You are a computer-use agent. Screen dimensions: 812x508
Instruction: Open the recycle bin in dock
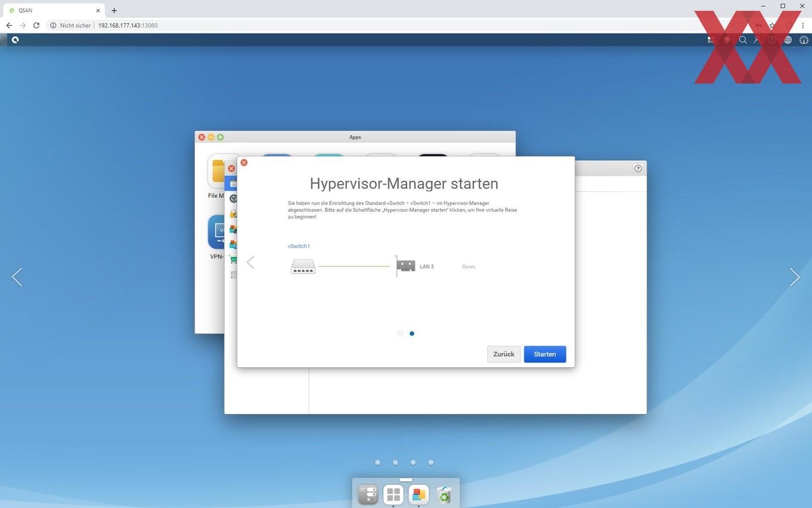(444, 494)
